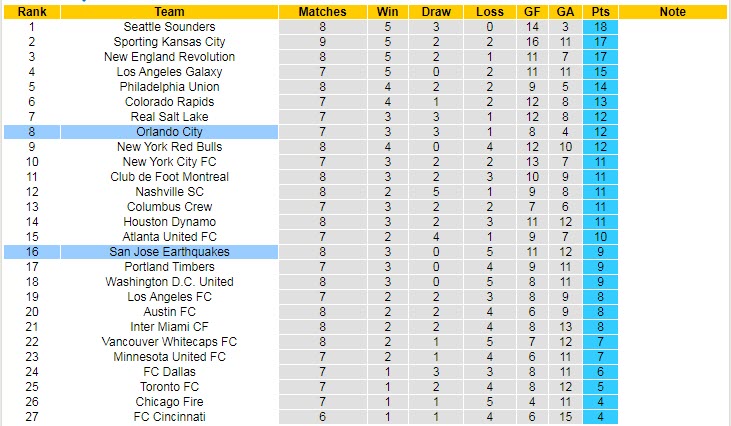Screen dimensions: 731x426
Task: Click the Win column header
Action: pos(387,12)
